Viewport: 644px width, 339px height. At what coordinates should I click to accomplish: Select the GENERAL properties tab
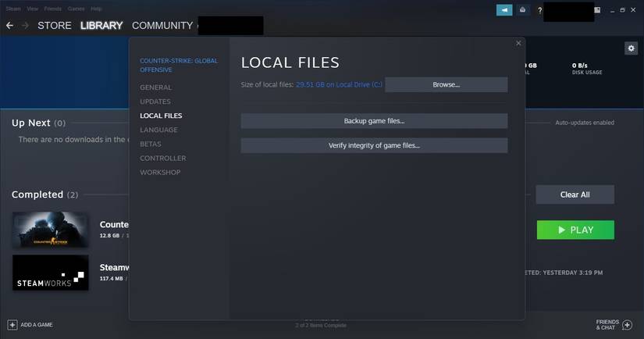[x=155, y=87]
